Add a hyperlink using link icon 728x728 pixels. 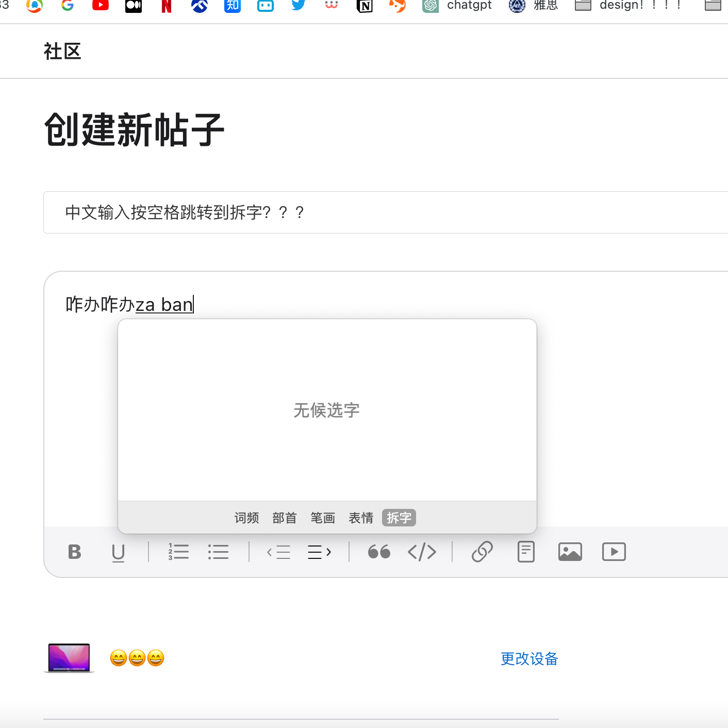[x=482, y=552]
